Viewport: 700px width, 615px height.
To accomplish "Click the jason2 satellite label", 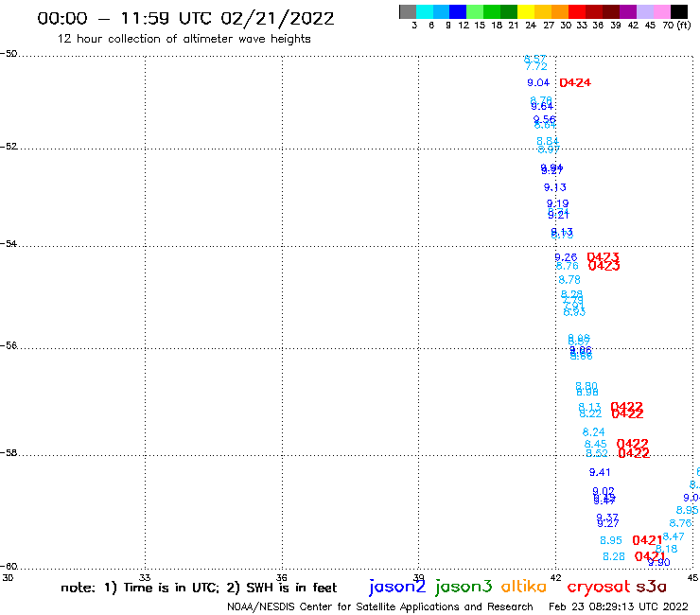I will pos(397,587).
